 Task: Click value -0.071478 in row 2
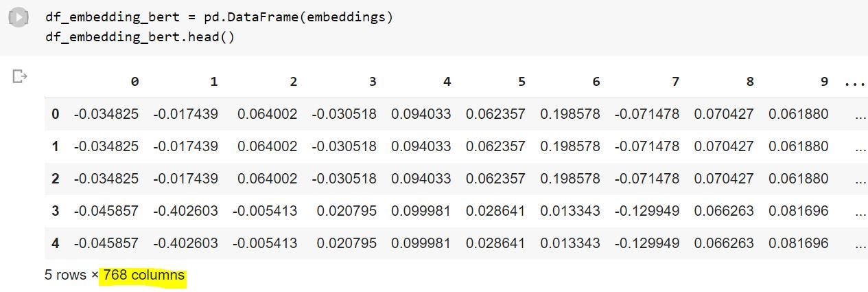tap(646, 179)
